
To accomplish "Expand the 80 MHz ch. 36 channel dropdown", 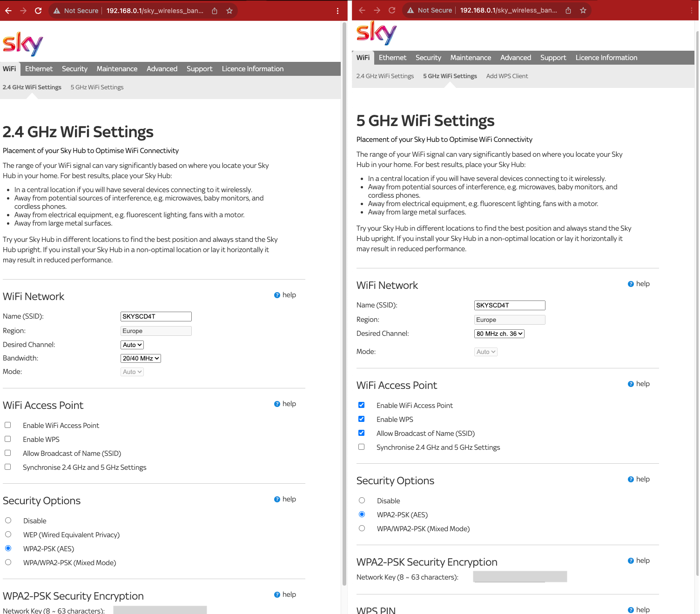I will click(499, 334).
